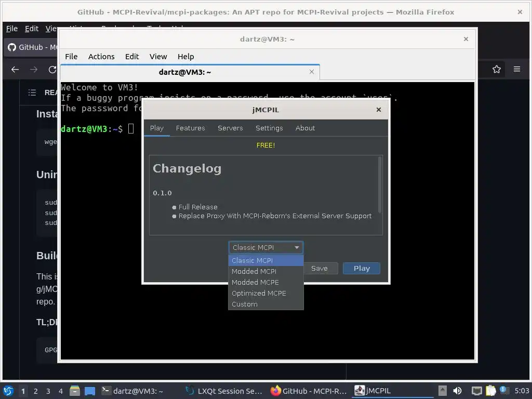The height and width of the screenshot is (399, 532).
Task: Open the terminal View menu
Action: coord(158,57)
